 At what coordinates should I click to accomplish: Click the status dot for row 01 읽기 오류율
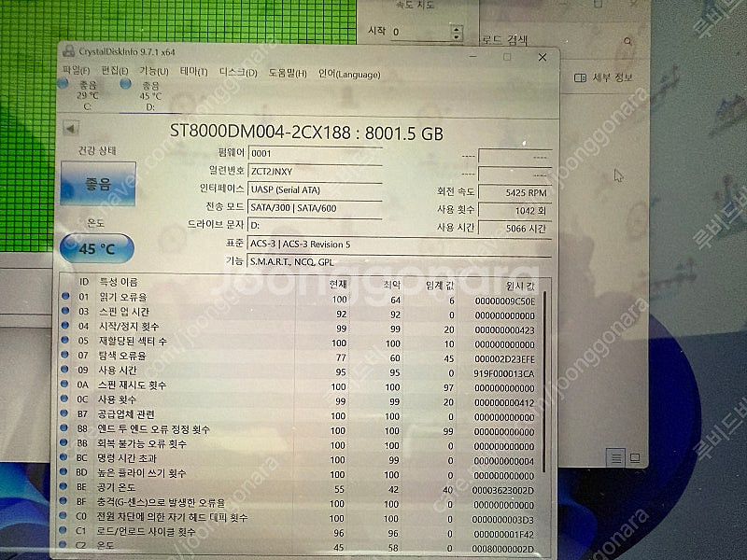[65, 296]
